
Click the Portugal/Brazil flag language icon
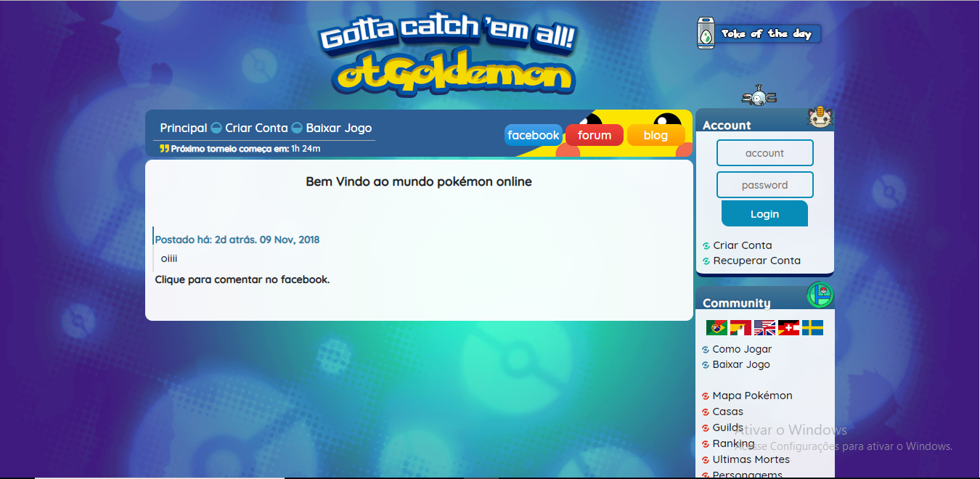pos(716,328)
